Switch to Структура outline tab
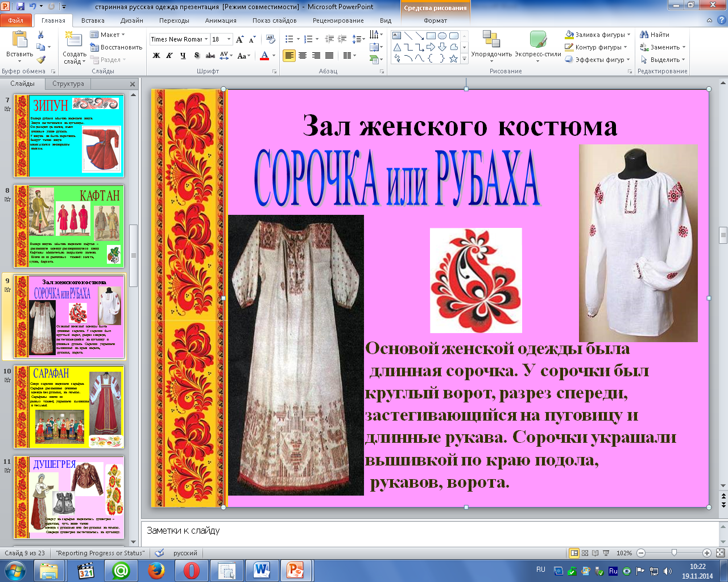Viewport: 728px width, 582px height. click(x=68, y=84)
